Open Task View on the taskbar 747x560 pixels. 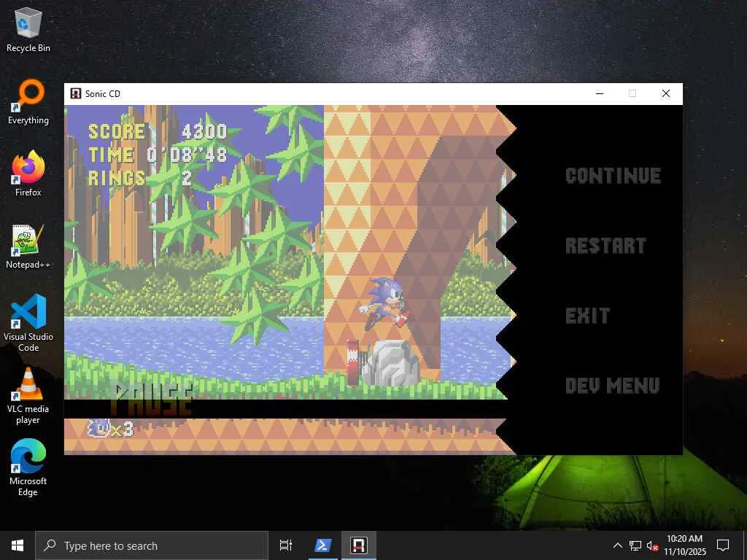(286, 545)
